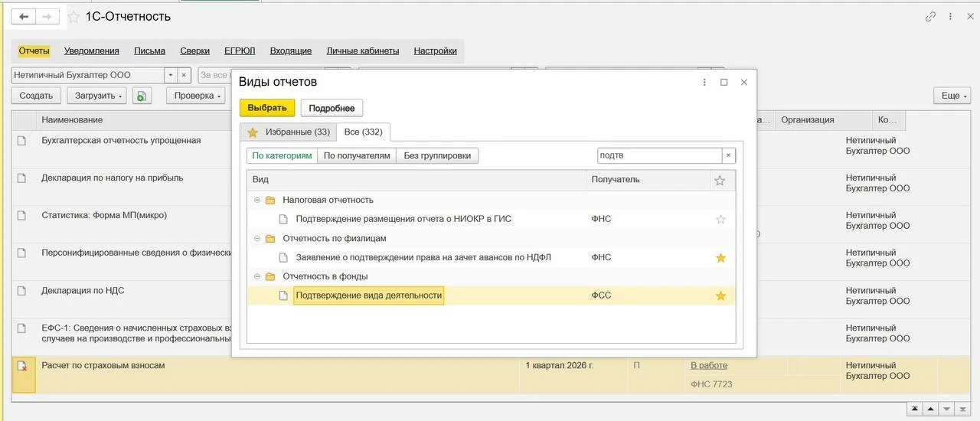Open the organization dropdown for Нетипичный Бухгалтер ООО
The width and height of the screenshot is (980, 421).
(x=170, y=75)
